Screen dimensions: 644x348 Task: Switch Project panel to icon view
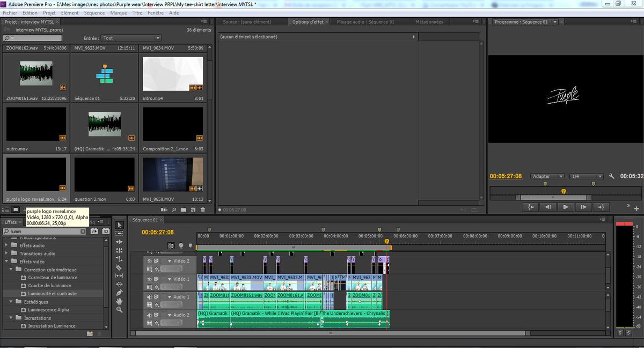coord(16,209)
